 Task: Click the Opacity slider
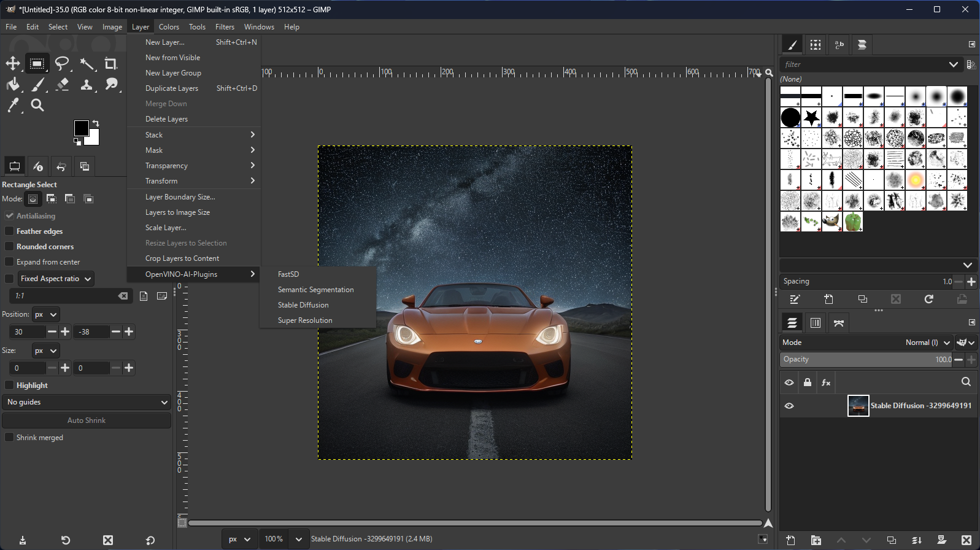[866, 360]
